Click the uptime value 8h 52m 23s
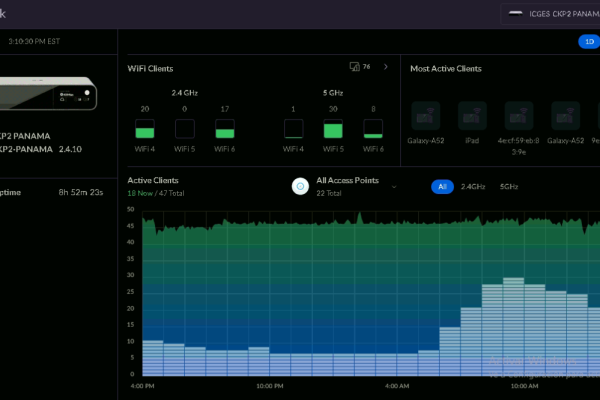The image size is (600, 400). point(81,192)
